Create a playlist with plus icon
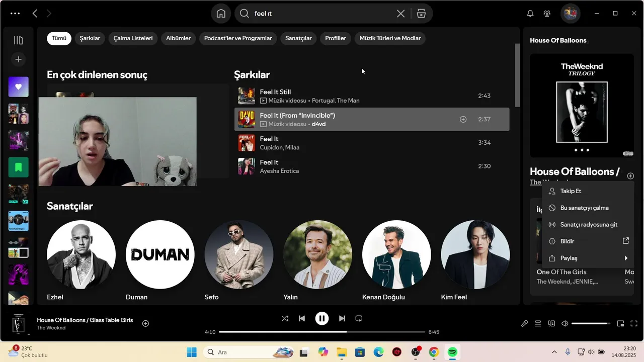This screenshot has height=362, width=644. point(18,59)
